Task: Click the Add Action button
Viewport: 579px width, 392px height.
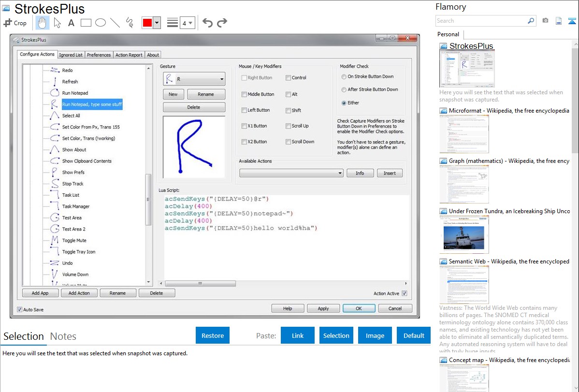Action: (79, 293)
